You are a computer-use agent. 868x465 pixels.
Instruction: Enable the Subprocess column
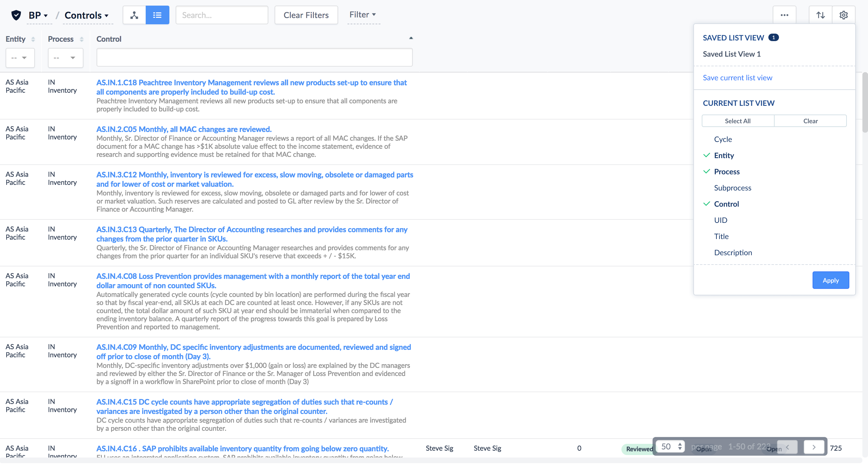(x=733, y=188)
